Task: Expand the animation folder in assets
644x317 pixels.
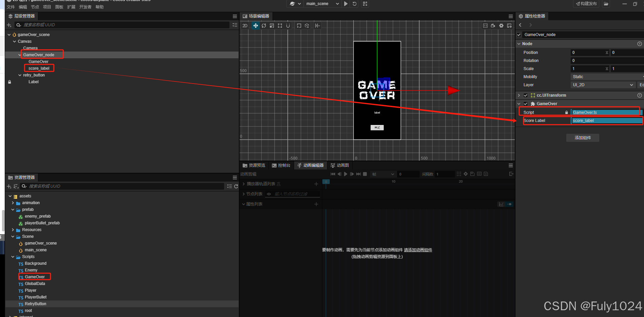Action: pos(13,203)
